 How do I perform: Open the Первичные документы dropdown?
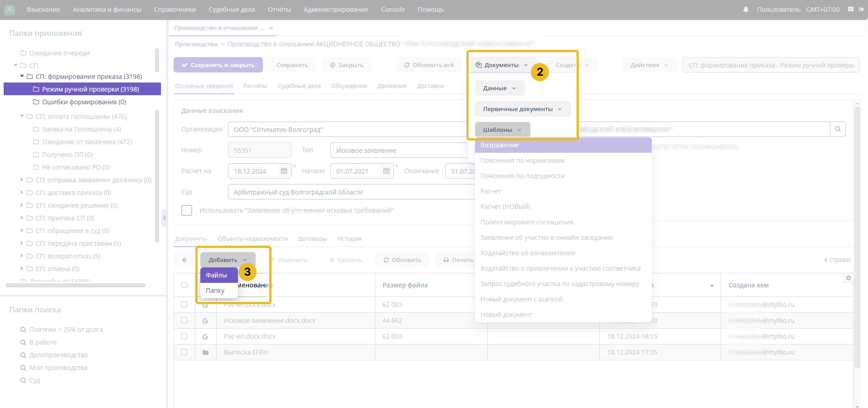click(522, 109)
